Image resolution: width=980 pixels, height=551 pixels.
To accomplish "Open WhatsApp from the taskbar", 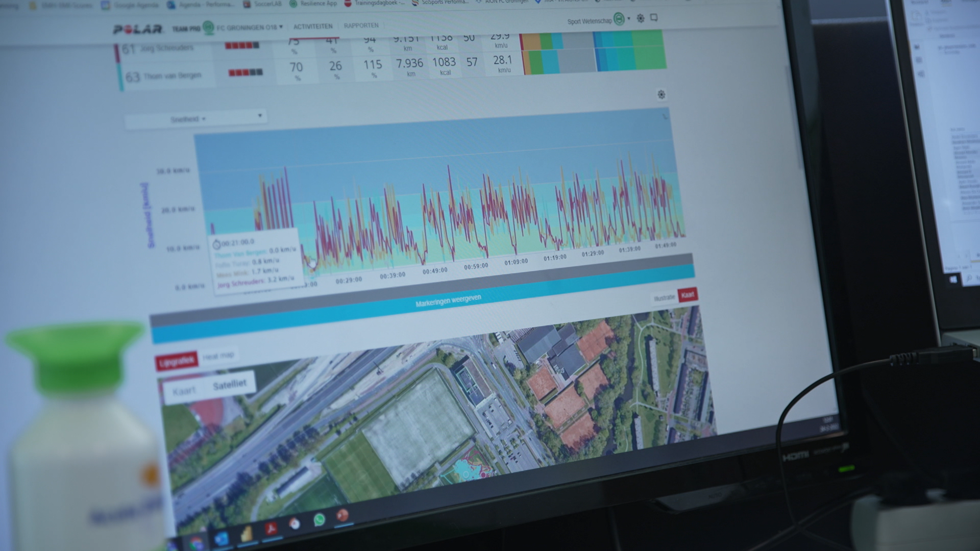I will [x=320, y=519].
